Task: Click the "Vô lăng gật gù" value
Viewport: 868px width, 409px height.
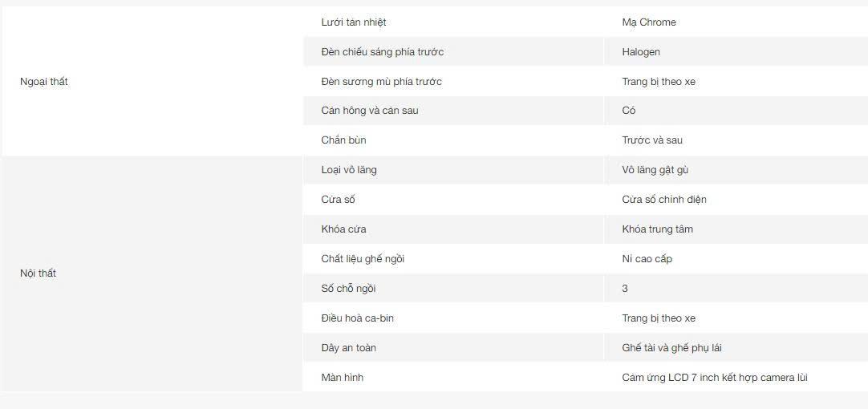Action: pyautogui.click(x=655, y=170)
